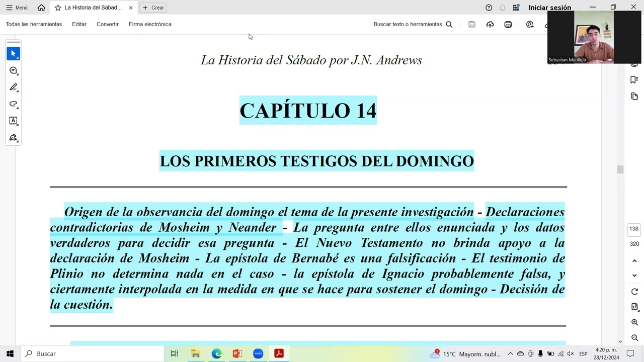The width and height of the screenshot is (644, 362).
Task: Open Firma electrónica
Action: [150, 24]
